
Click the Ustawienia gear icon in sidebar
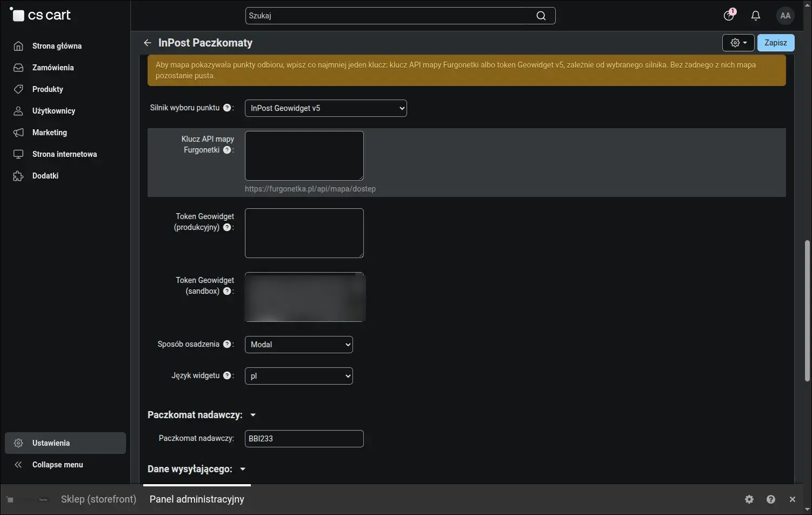pyautogui.click(x=18, y=443)
